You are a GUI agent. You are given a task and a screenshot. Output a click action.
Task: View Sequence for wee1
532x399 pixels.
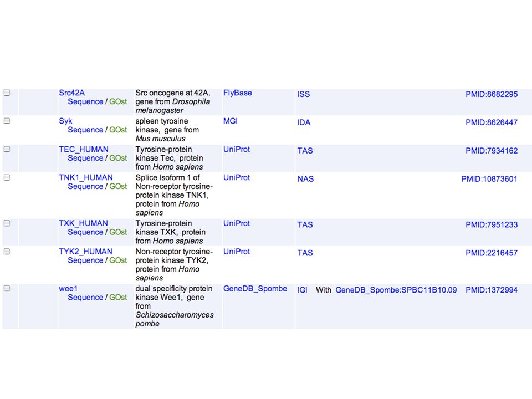[85, 297]
